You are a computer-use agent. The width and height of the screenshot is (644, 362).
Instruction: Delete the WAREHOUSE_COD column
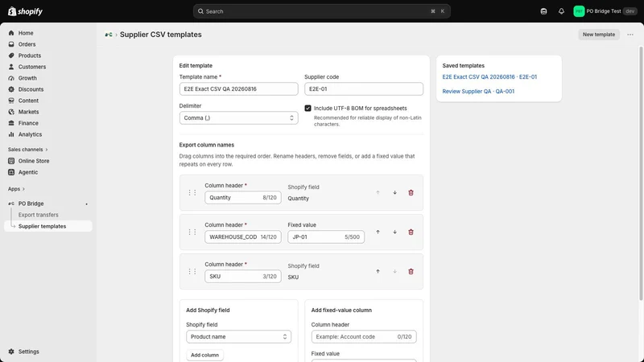click(411, 232)
